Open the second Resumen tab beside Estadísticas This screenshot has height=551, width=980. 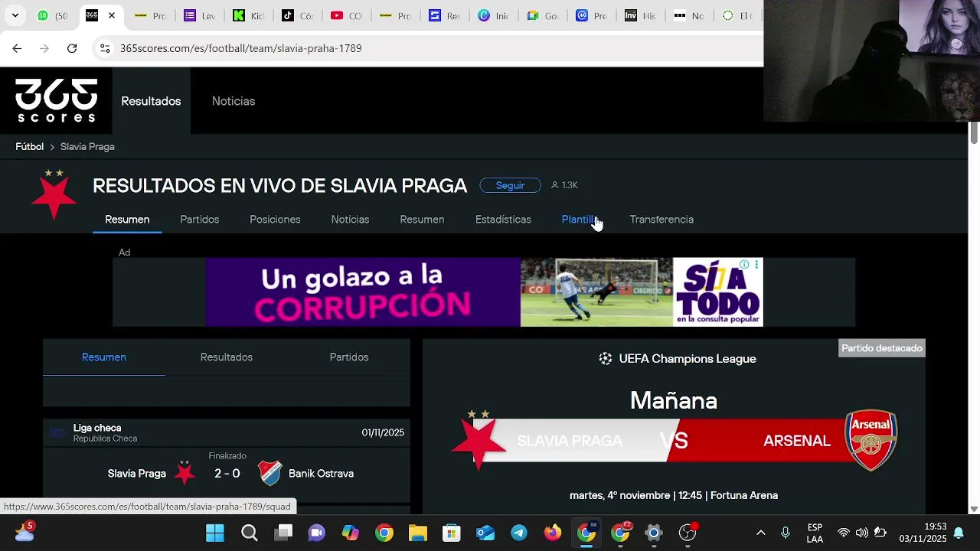coord(422,220)
